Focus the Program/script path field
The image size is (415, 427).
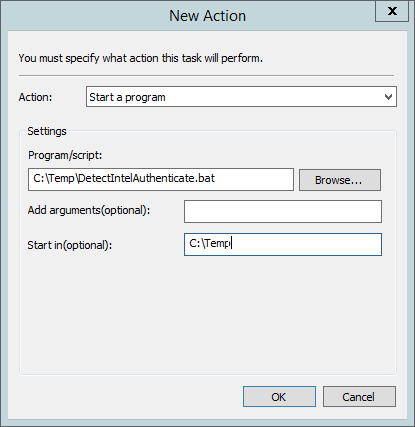(161, 179)
